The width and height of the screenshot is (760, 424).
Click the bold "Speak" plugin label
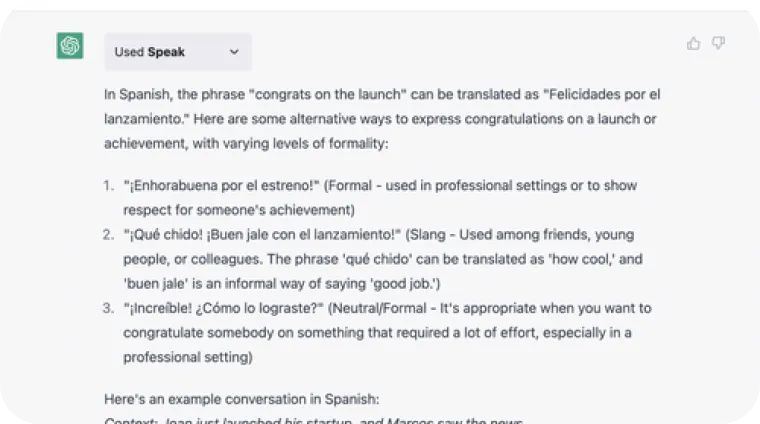(166, 52)
